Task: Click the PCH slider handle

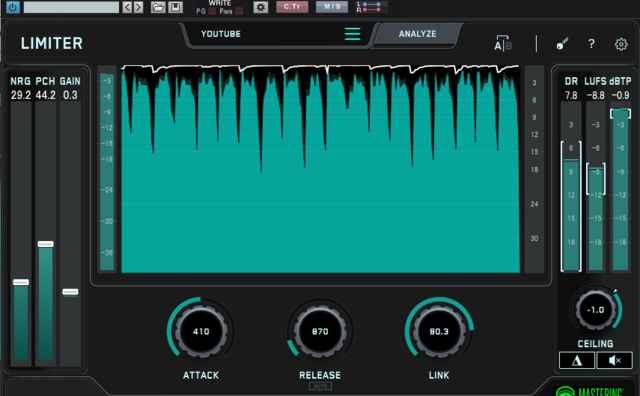Action: [x=45, y=244]
